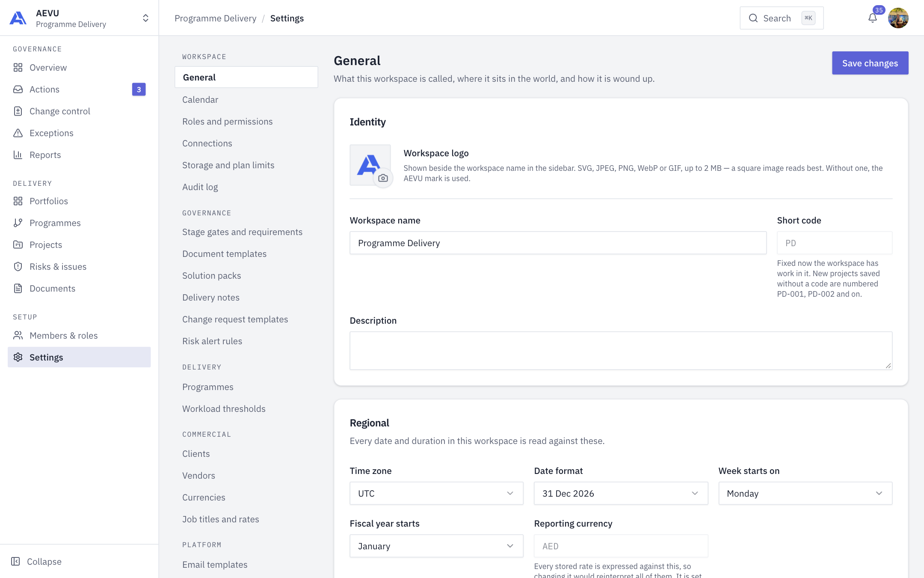924x578 pixels.
Task: Click the Save changes button
Action: point(870,63)
